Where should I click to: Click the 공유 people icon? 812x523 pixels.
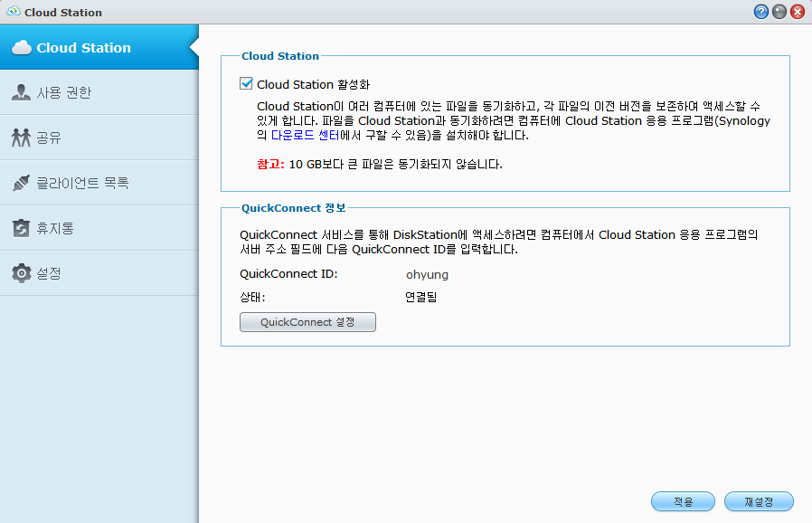click(x=21, y=138)
